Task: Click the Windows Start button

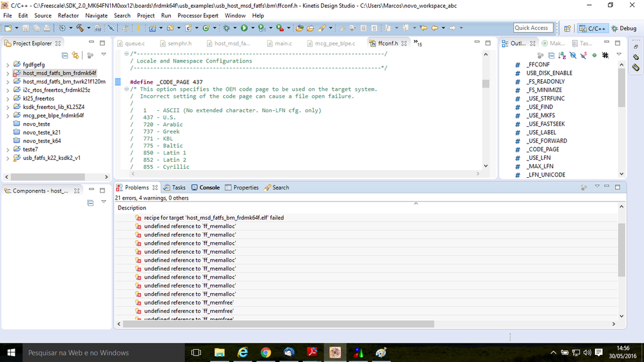Action: pos(11,352)
